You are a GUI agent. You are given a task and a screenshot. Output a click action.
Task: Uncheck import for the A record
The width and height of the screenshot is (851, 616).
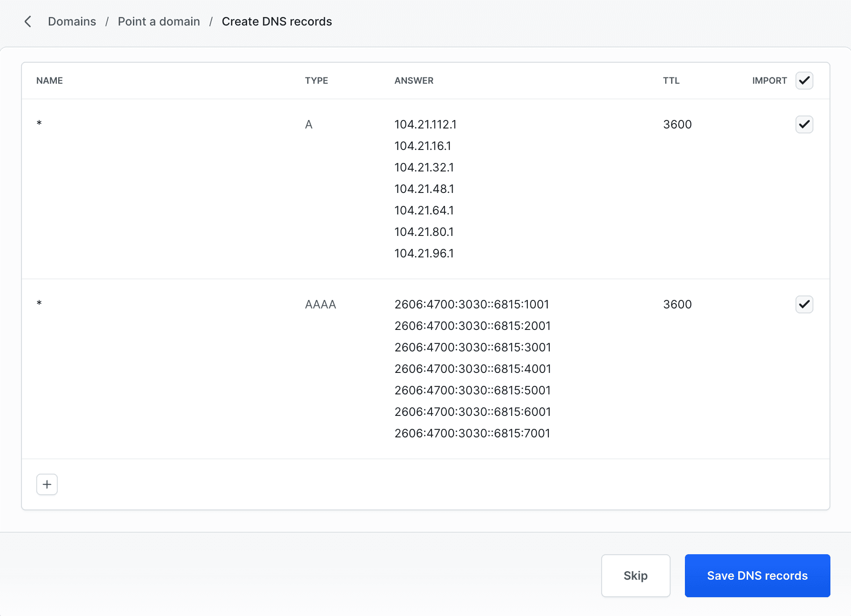[x=804, y=124]
